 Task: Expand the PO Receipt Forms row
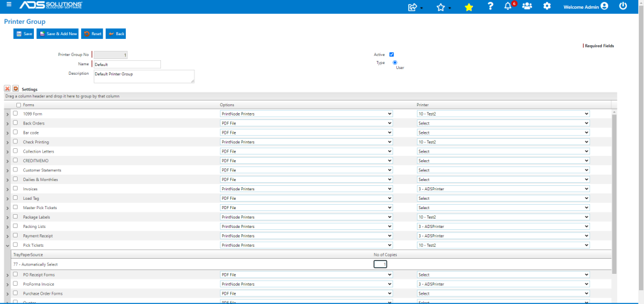(x=8, y=275)
